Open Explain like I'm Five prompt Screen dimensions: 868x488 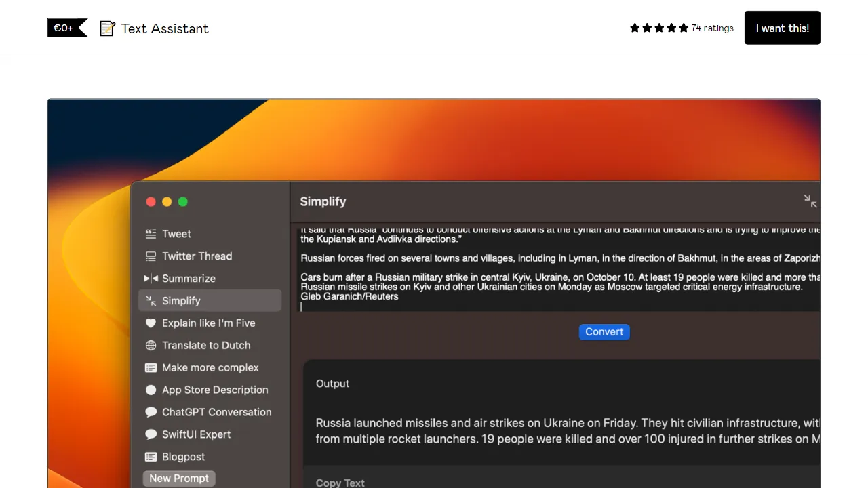pyautogui.click(x=210, y=323)
